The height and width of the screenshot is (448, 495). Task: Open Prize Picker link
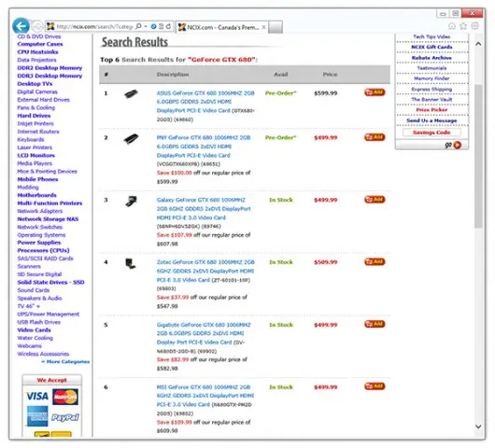click(431, 110)
